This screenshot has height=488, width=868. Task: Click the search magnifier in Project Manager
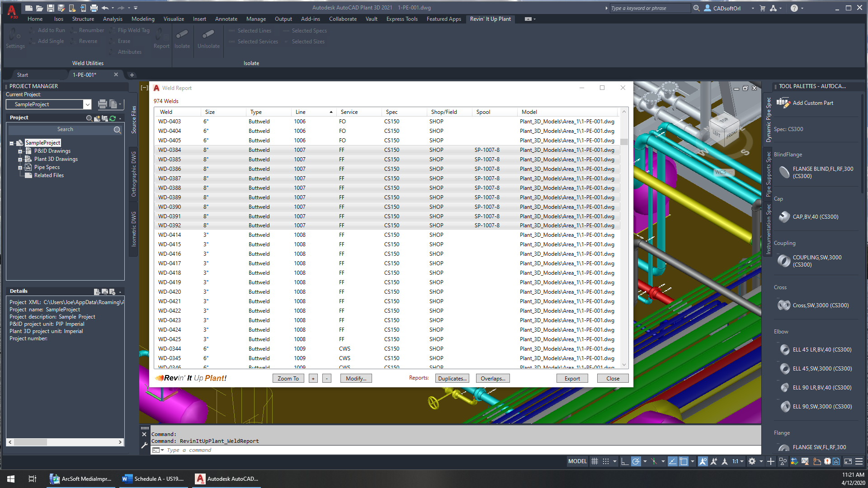pos(117,130)
